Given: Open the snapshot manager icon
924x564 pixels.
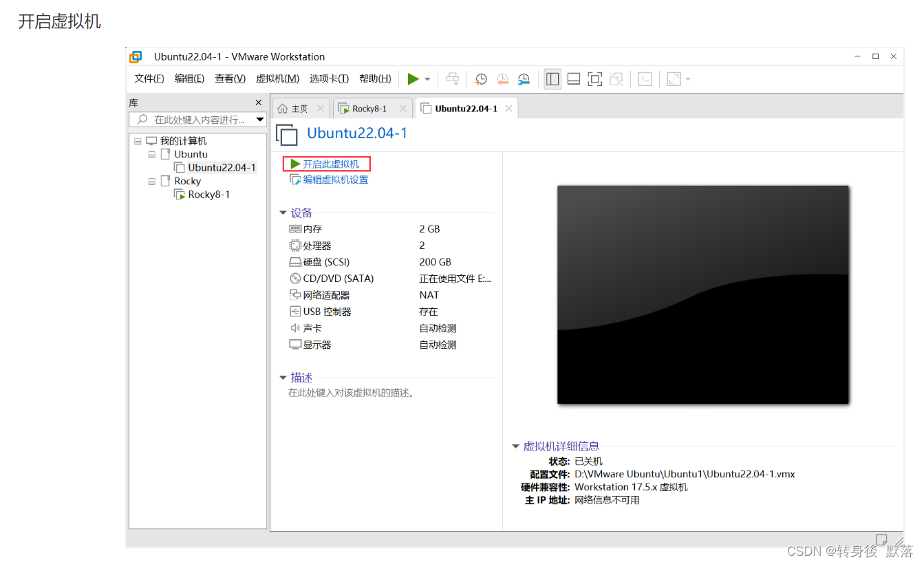Looking at the screenshot, I should click(524, 78).
